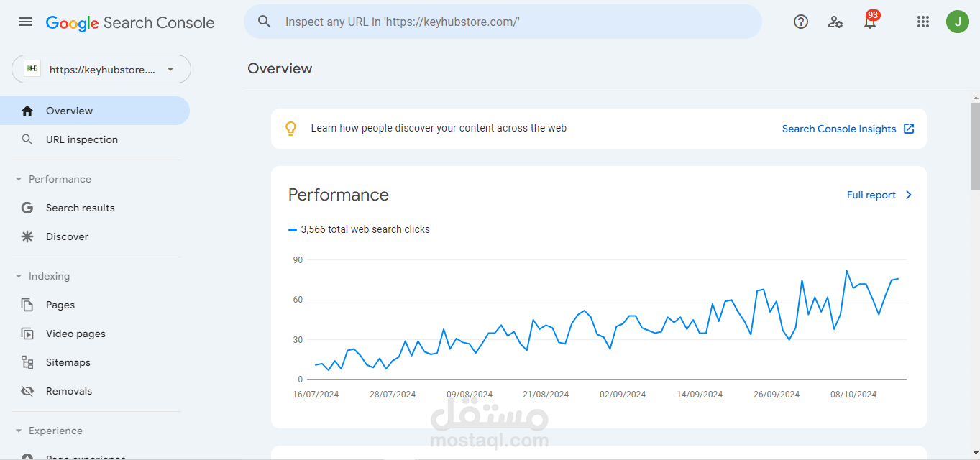Click the external link icon beside Insights
This screenshot has width=980, height=460.
click(x=909, y=129)
